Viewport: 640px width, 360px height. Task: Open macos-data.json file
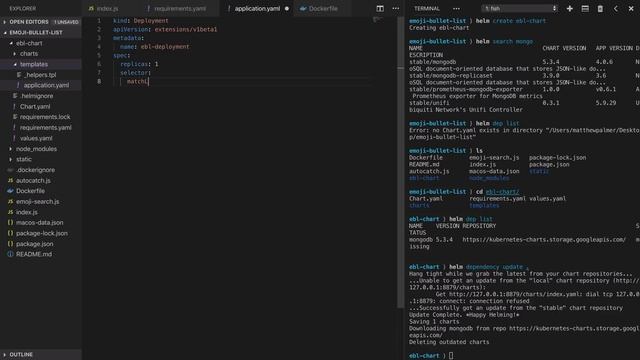(x=41, y=223)
